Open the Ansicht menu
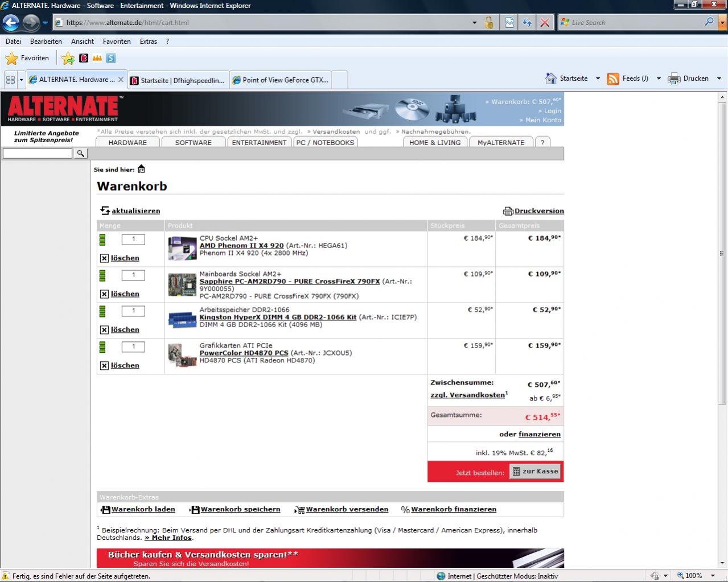Screen dimensions: 728x582 83,42
